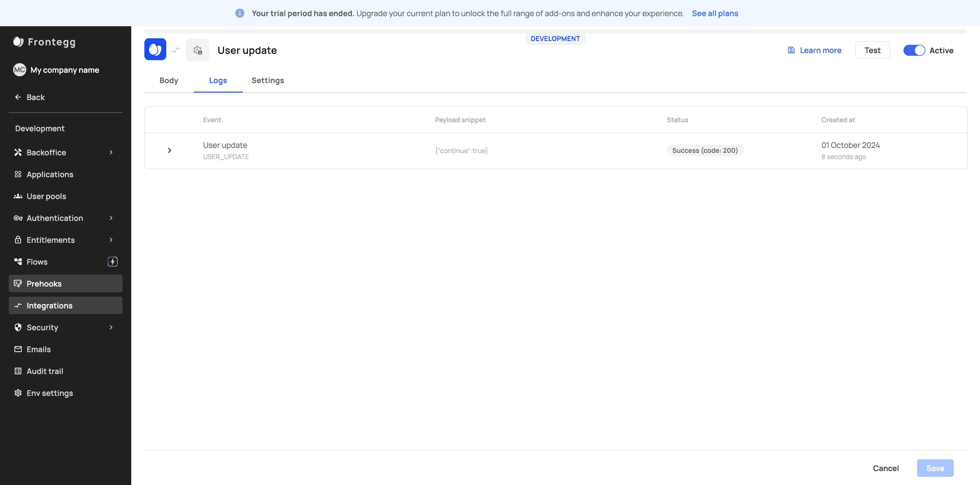The image size is (980, 485).
Task: Click the Frontegg logo icon in sidebar
Action: coord(18,42)
